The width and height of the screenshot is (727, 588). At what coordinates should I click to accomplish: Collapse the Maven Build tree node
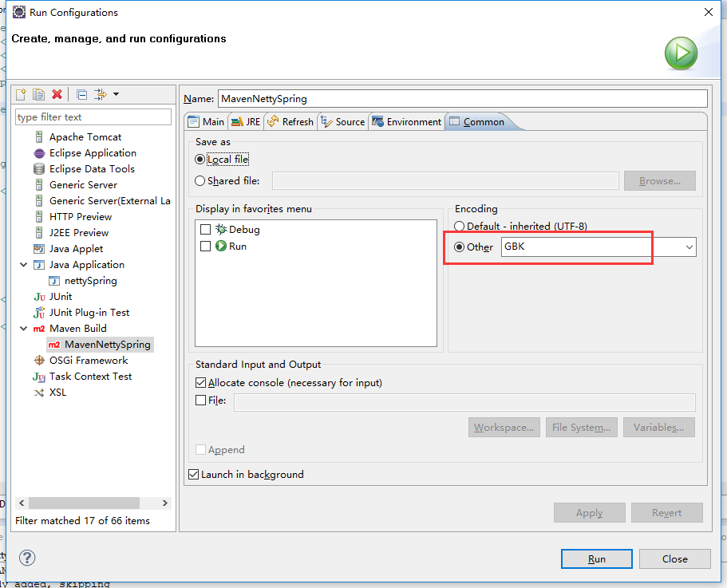click(x=24, y=328)
